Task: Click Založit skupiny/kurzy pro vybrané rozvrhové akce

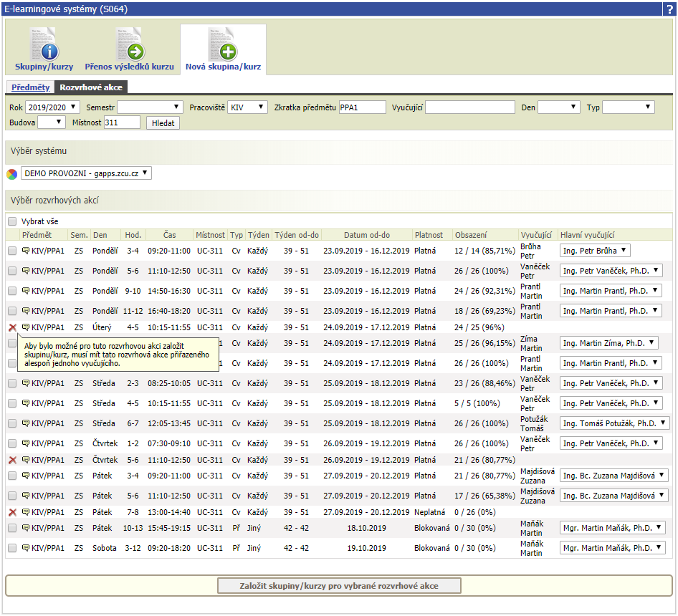Action: pos(339,586)
